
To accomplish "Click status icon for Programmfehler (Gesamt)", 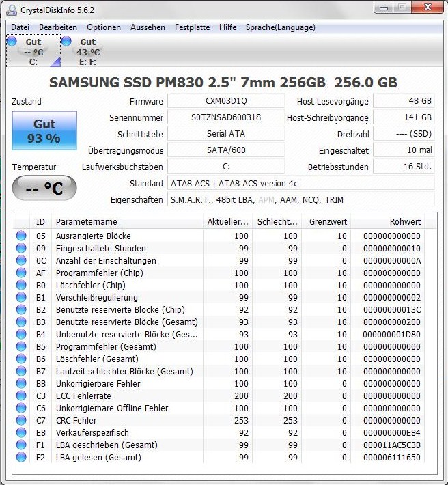I will pos(21,346).
